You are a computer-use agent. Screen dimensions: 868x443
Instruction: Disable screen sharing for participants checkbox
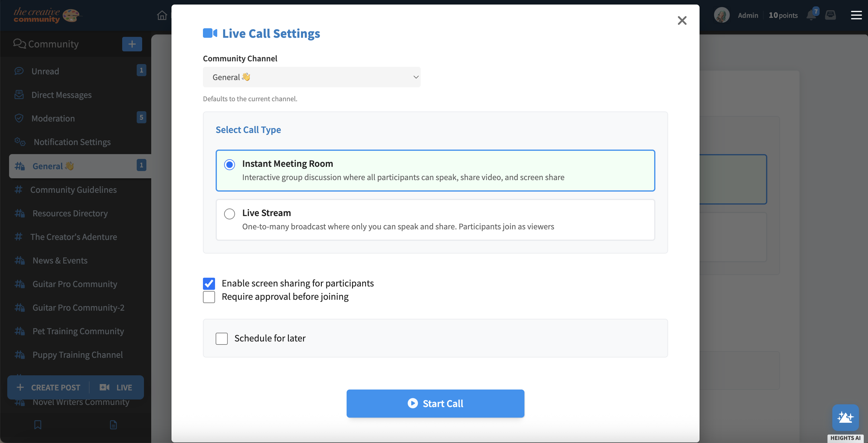click(x=209, y=283)
